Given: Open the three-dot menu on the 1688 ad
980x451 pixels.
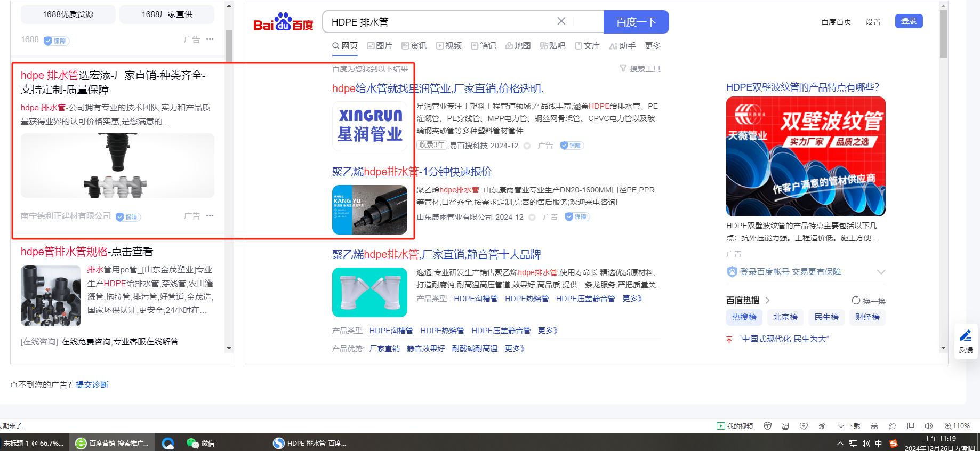Looking at the screenshot, I should point(210,39).
